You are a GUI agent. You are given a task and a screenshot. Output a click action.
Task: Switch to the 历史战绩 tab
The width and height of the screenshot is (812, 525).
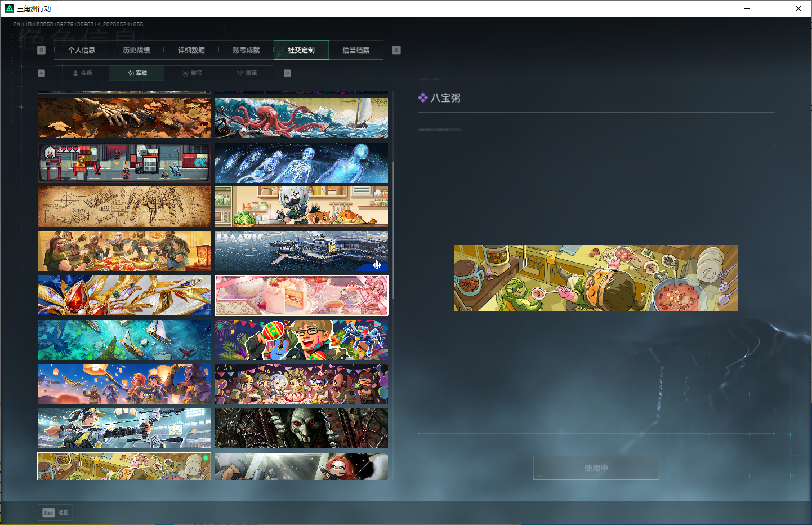click(136, 50)
